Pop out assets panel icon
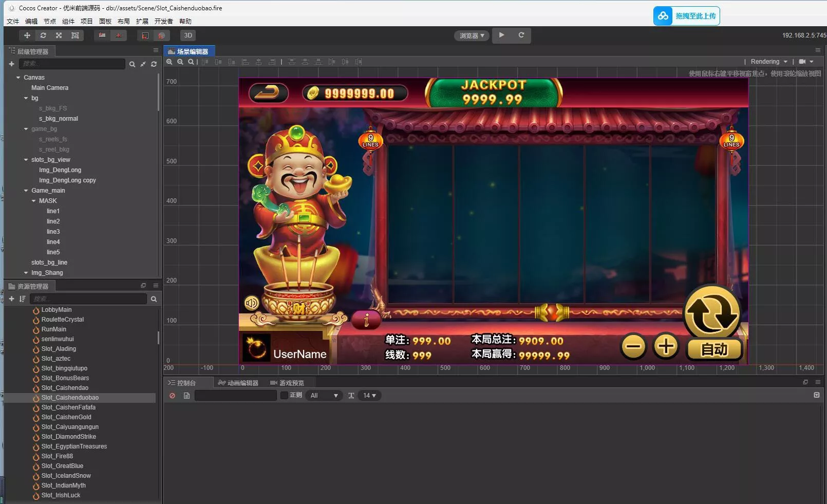 pos(143,285)
